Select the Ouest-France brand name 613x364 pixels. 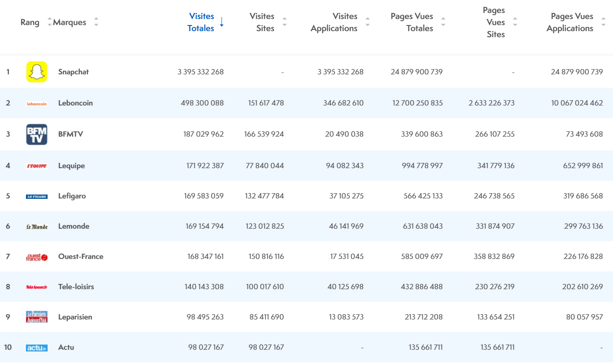tap(81, 256)
